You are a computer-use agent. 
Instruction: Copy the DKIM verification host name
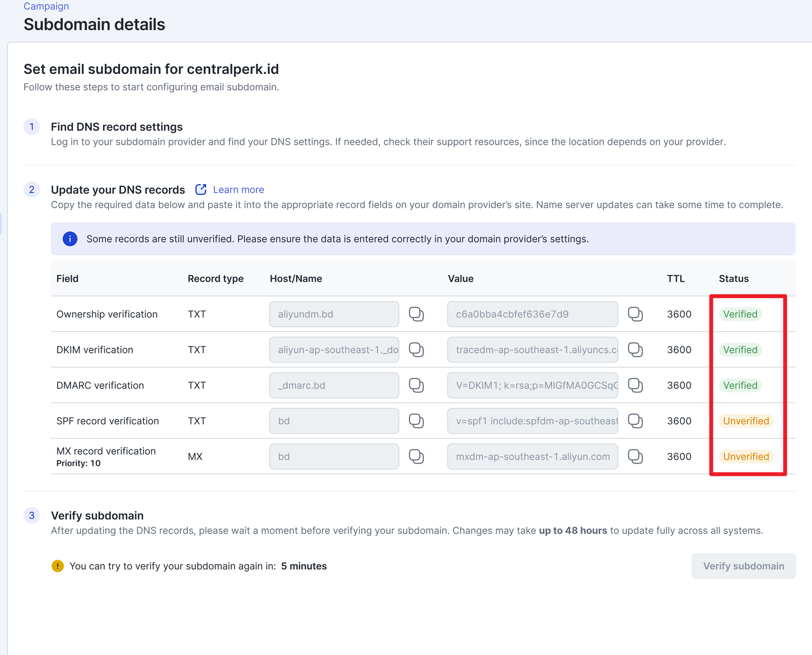416,350
